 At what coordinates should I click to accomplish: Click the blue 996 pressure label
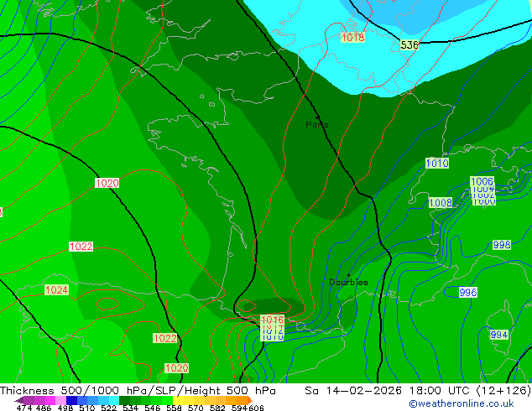pyautogui.click(x=468, y=292)
